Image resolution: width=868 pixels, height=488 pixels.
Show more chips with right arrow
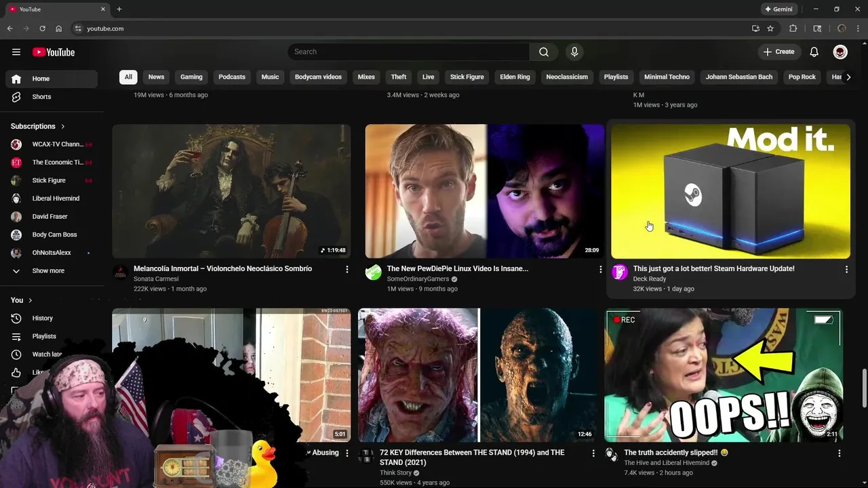(848, 77)
